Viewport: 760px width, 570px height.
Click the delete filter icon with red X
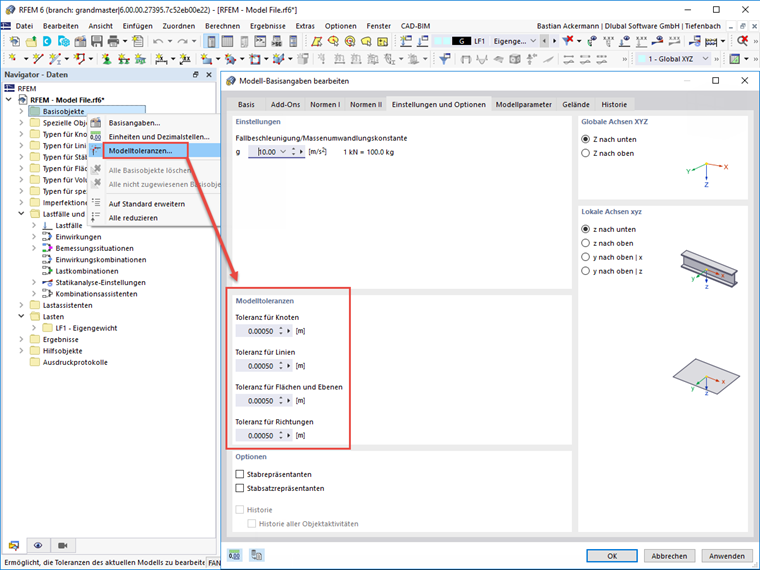tap(568, 41)
